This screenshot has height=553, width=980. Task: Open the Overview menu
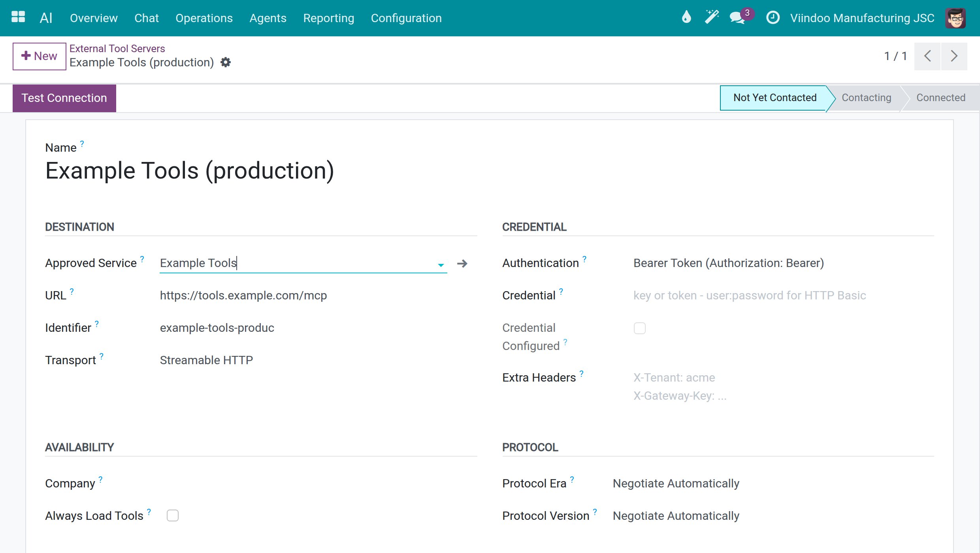pos(94,18)
